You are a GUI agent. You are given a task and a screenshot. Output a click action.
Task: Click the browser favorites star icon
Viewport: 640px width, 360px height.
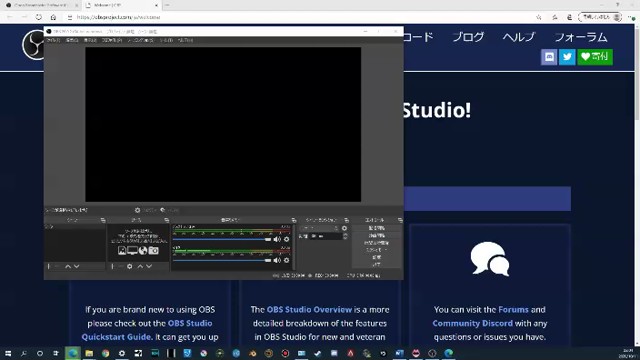[x=539, y=17]
